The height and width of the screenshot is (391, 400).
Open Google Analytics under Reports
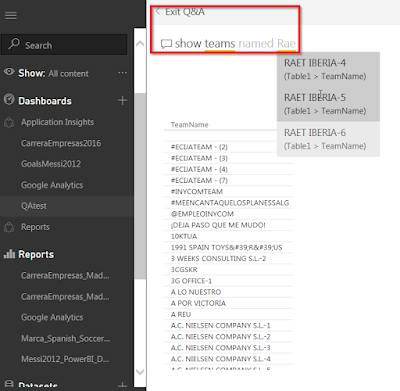click(52, 317)
